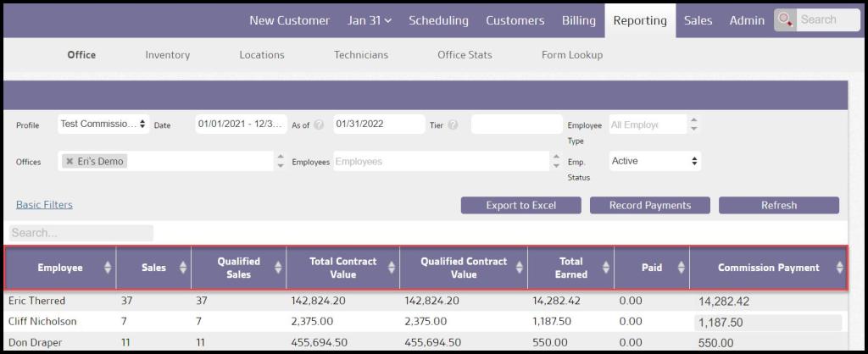Click the Export to Excel button
The width and height of the screenshot is (868, 354).
(520, 205)
